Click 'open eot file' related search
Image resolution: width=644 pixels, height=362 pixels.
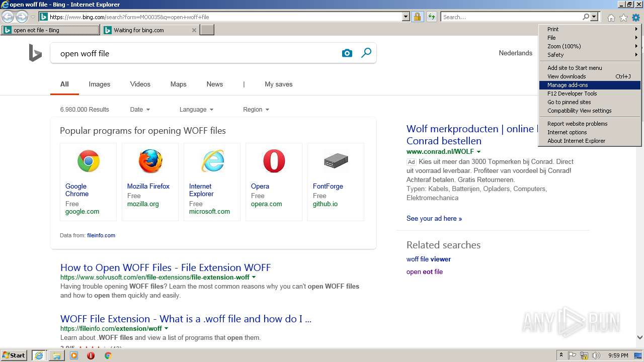point(425,272)
